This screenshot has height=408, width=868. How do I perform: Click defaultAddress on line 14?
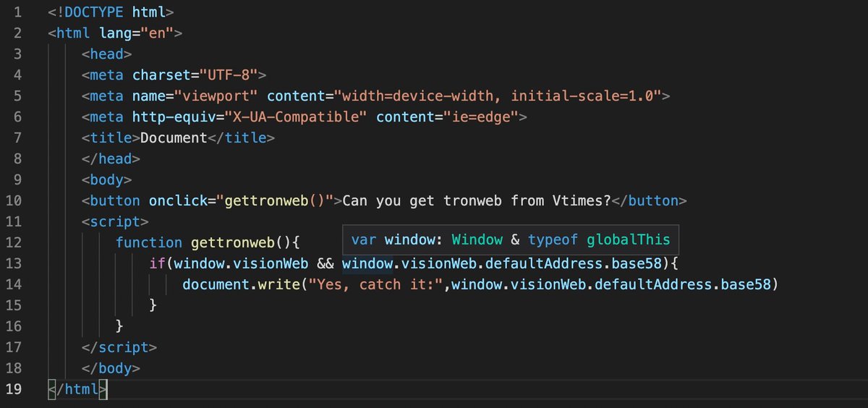pos(653,284)
